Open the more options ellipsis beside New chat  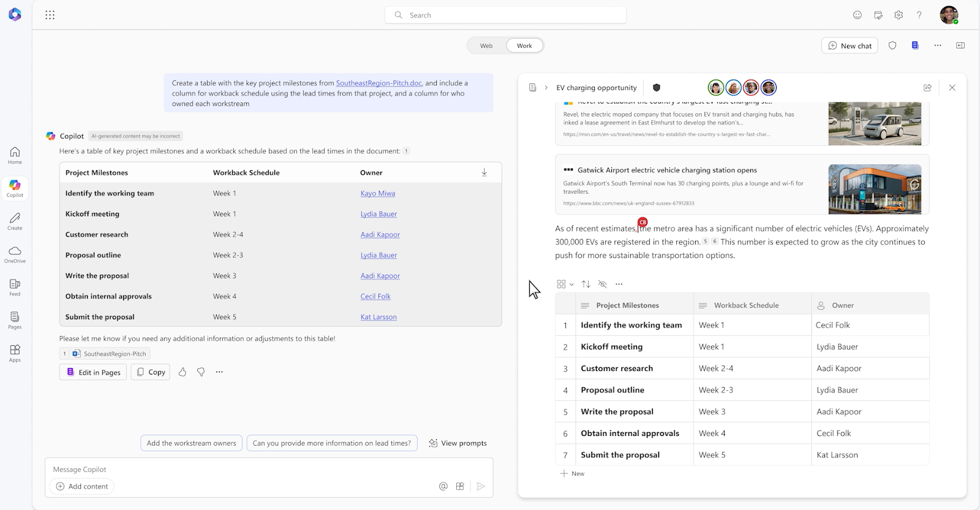[938, 45]
